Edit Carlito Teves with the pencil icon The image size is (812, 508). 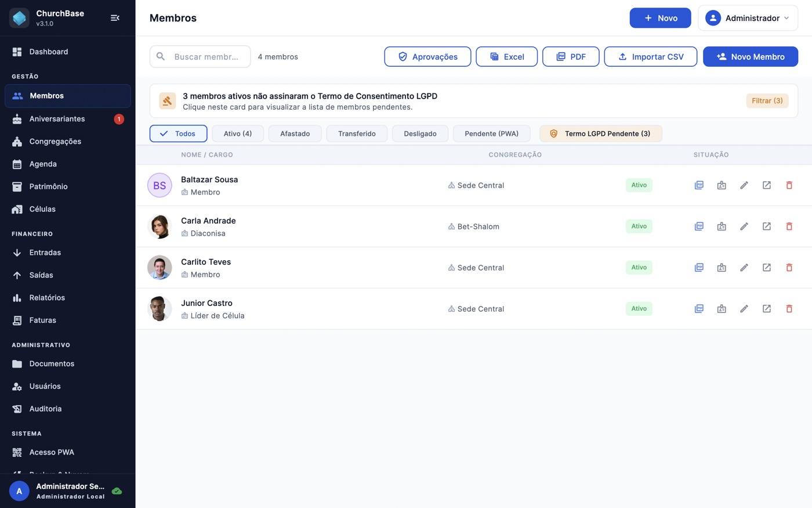click(x=744, y=268)
